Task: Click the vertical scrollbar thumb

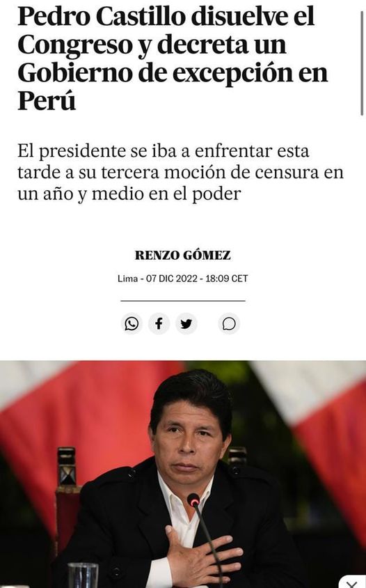Action: coord(362,63)
